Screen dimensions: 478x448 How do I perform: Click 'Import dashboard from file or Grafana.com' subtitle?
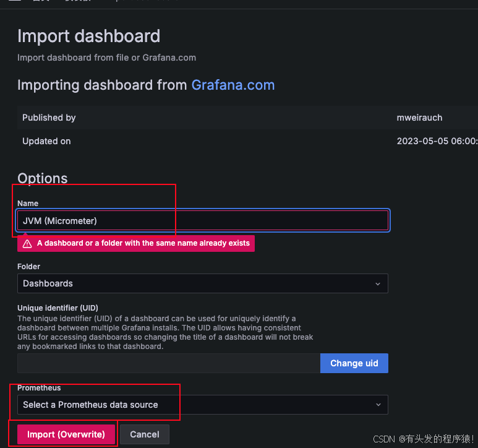tap(107, 58)
